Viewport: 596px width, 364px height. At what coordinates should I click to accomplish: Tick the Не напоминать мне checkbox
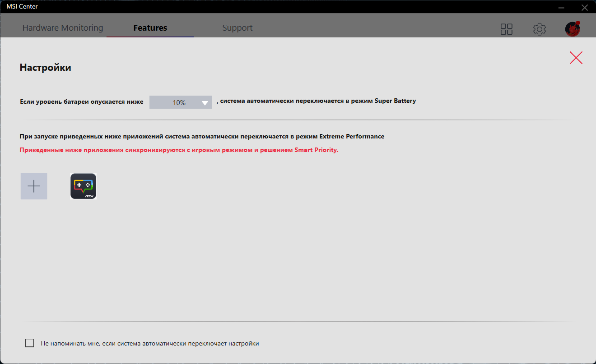30,343
